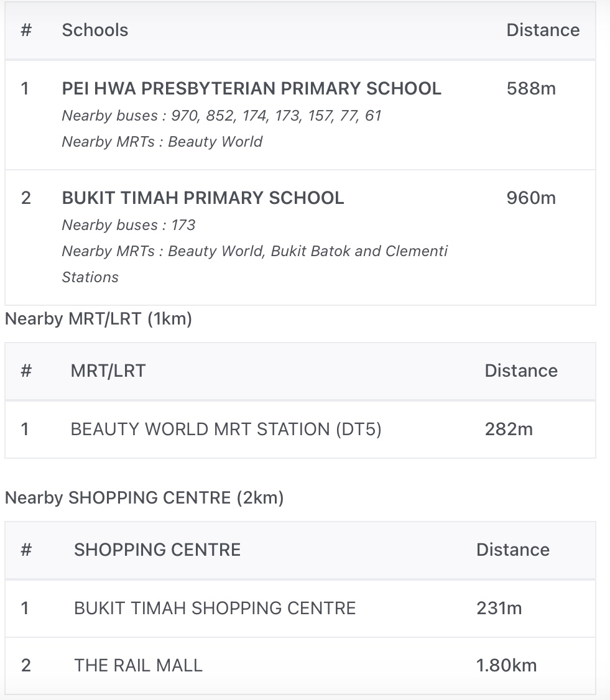This screenshot has width=610, height=700.
Task: Click the bus list starting with 970
Action: pyautogui.click(x=221, y=116)
